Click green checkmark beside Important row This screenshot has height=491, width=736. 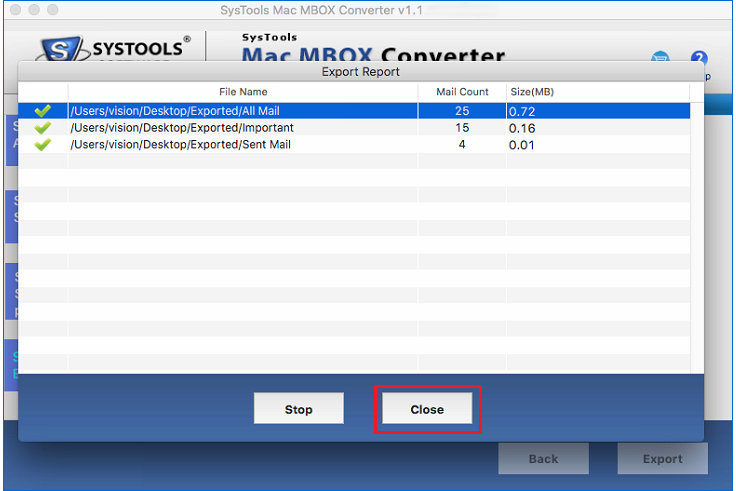(x=42, y=128)
